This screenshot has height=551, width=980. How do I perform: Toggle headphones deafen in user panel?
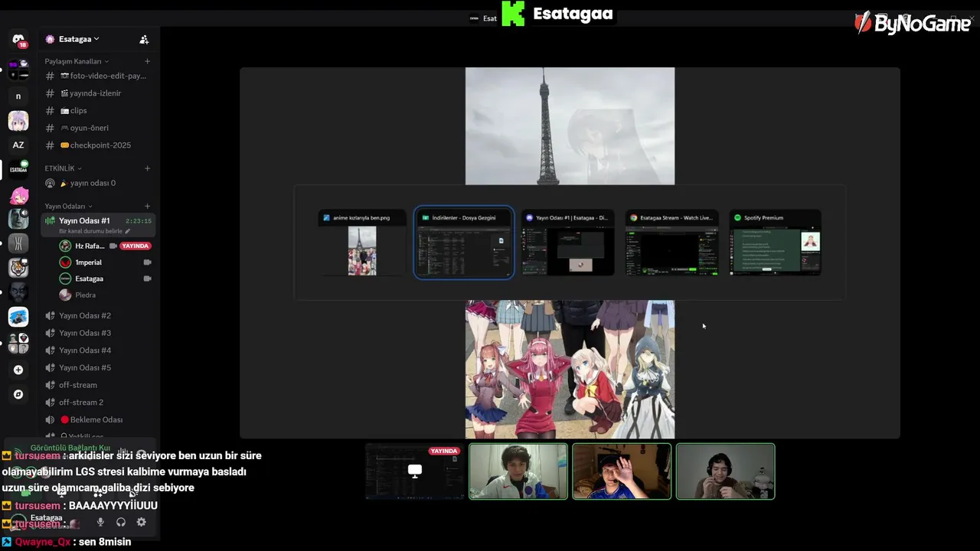[120, 522]
